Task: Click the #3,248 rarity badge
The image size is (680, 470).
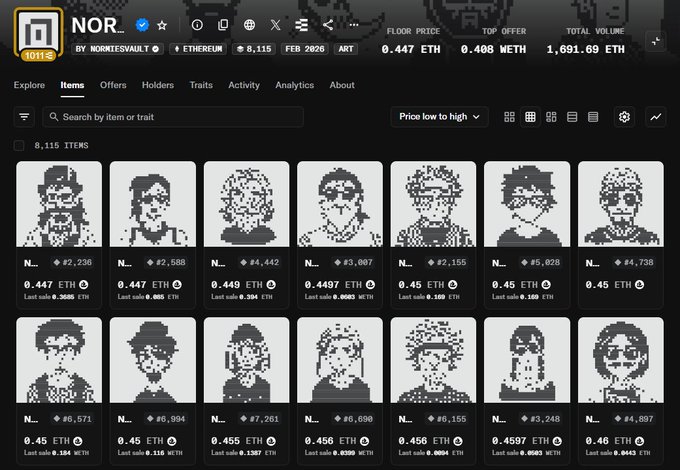Action: click(541, 419)
